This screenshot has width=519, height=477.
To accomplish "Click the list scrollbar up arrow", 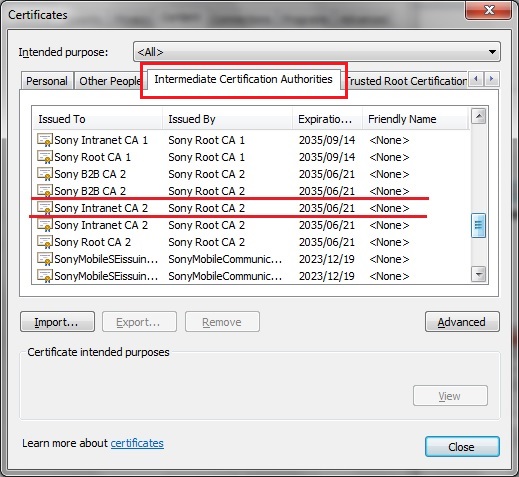I will tap(479, 116).
